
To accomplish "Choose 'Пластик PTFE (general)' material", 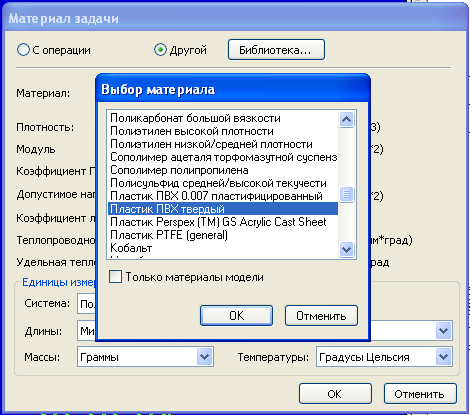I will (223, 235).
